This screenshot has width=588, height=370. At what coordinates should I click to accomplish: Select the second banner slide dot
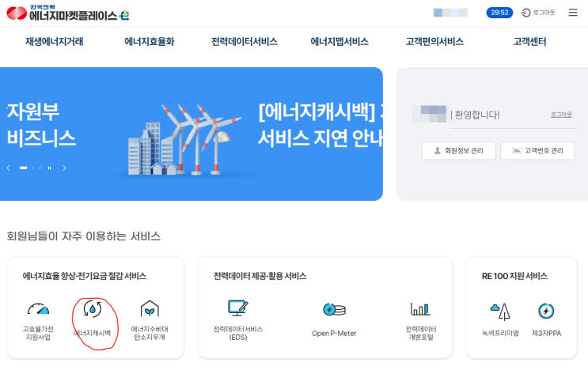click(x=33, y=168)
